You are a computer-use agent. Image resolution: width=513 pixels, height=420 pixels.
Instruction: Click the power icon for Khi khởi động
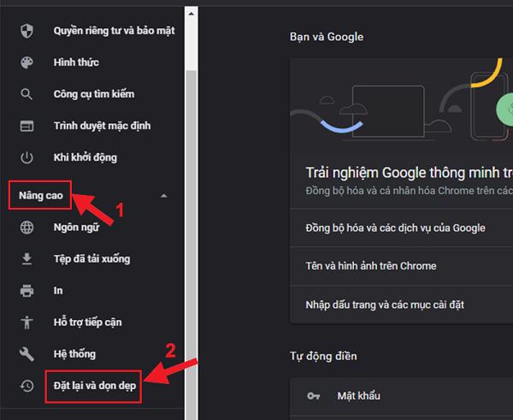[x=27, y=157]
